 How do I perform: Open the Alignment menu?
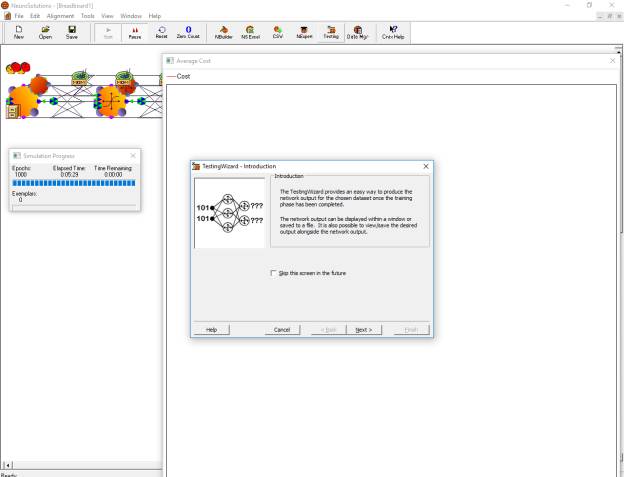tap(58, 16)
